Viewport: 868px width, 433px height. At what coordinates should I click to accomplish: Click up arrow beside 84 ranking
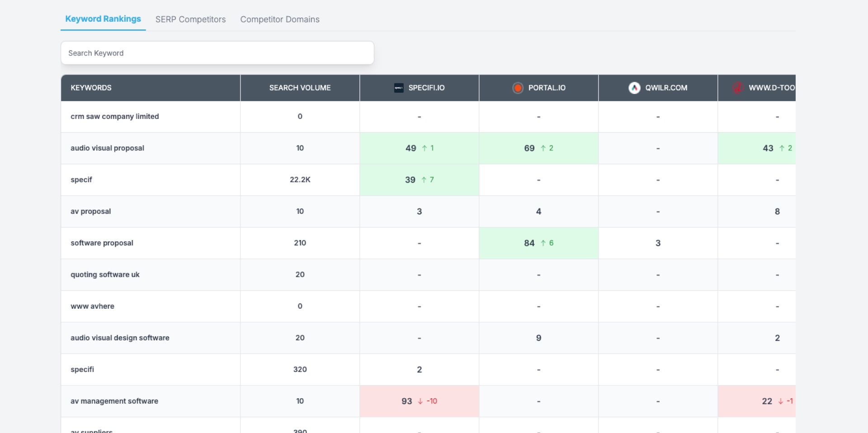pos(543,243)
